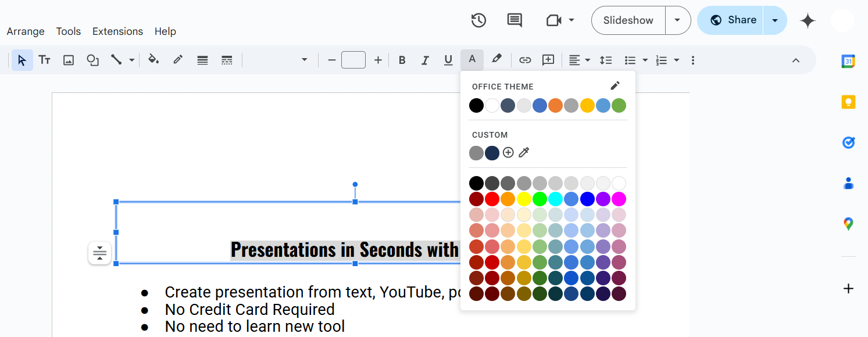868x337 pixels.
Task: Toggle italic formatting
Action: [425, 60]
